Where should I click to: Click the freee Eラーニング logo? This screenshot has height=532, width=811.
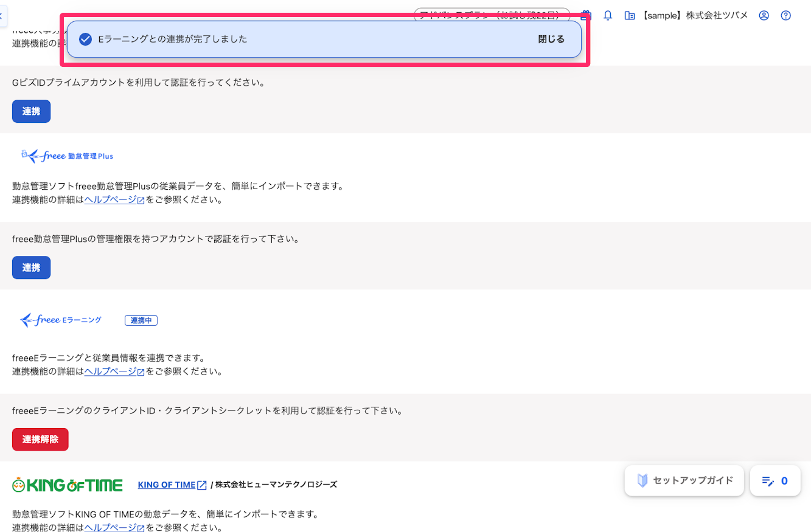tap(61, 320)
